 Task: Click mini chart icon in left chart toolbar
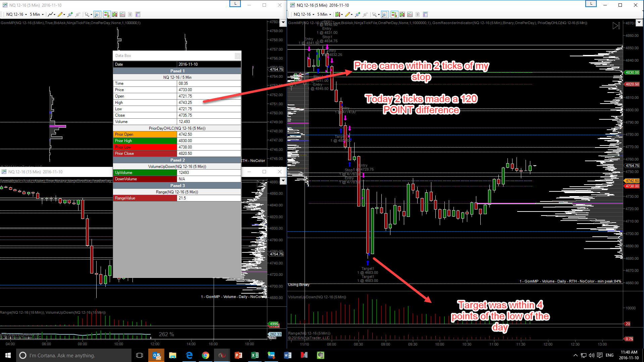coord(122,14)
